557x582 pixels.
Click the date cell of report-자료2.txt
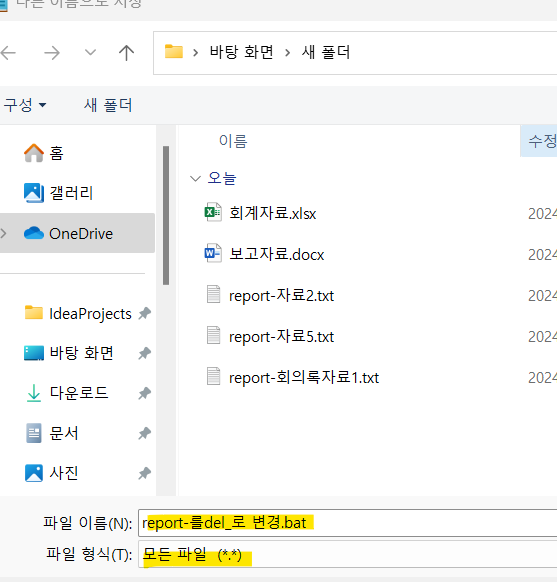[542, 296]
